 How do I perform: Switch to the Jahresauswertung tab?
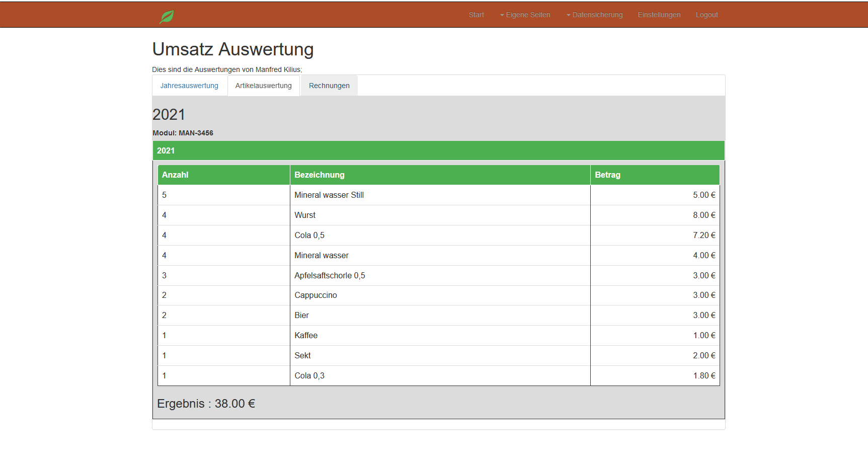(189, 86)
